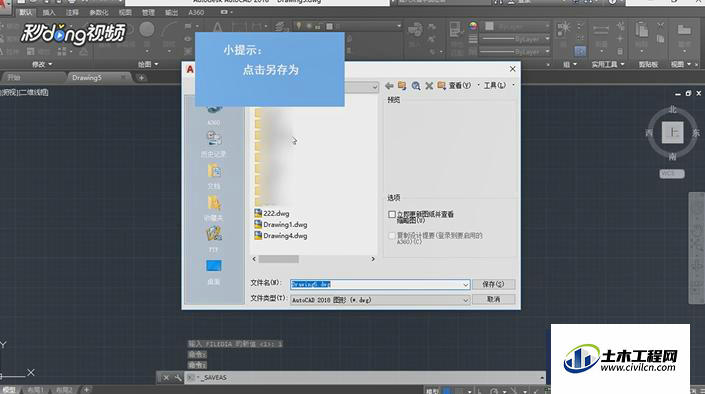Screen dimensions: 705x394
Task: Close command line with X icon
Action: (x=166, y=378)
